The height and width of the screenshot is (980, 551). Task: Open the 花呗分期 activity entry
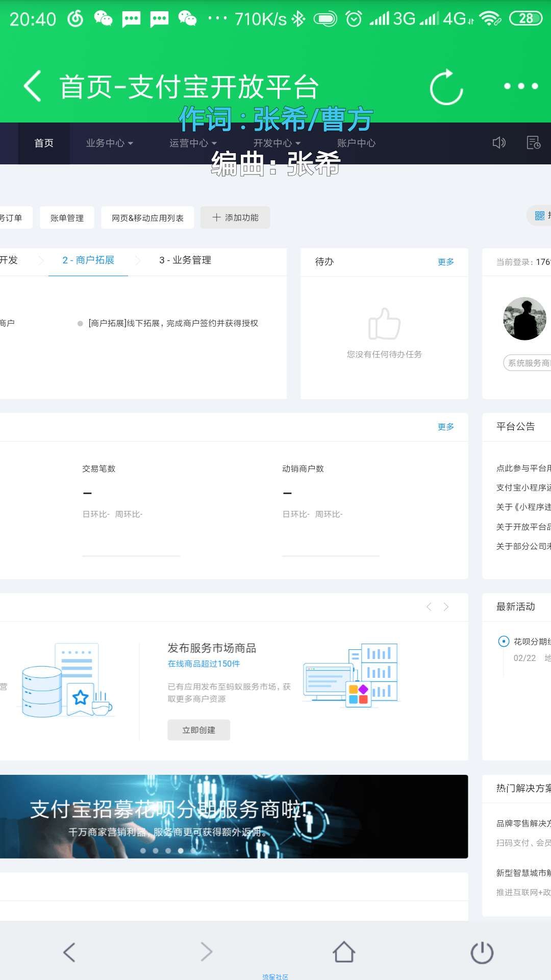pyautogui.click(x=532, y=642)
